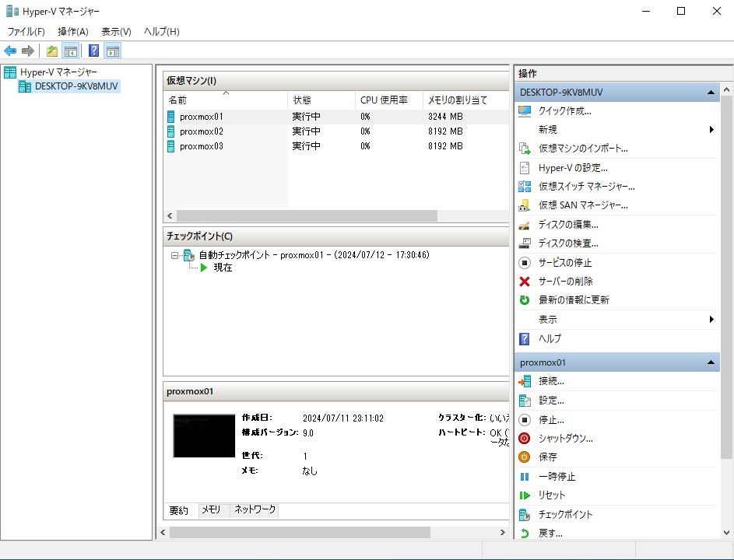Shut down proxmox01 via シャットダウン
734x560 pixels.
(x=565, y=439)
